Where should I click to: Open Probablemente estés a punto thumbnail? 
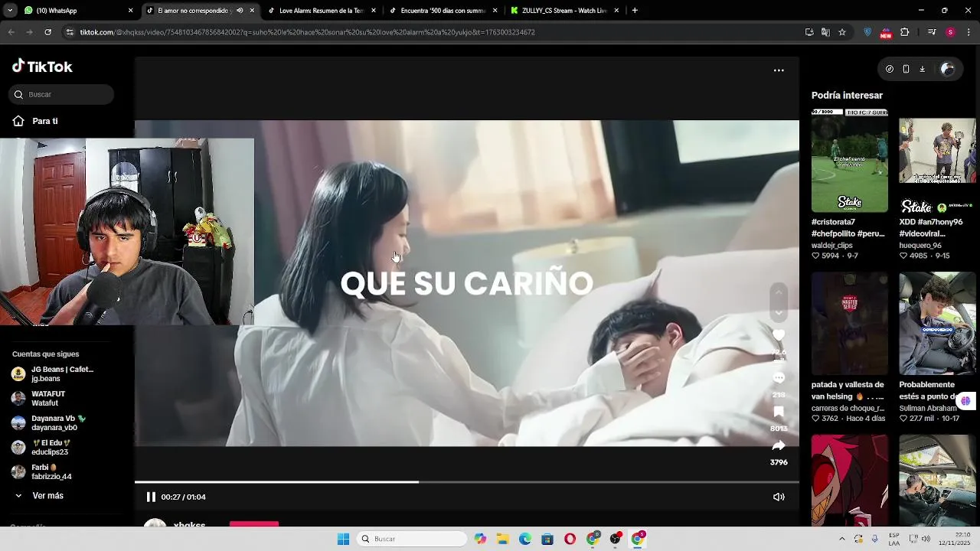click(937, 324)
